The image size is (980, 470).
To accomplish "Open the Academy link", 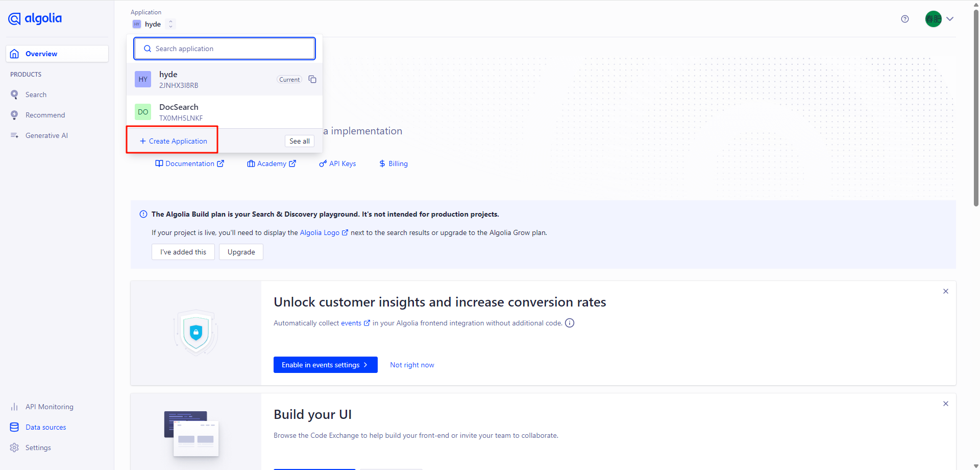I will 272,163.
